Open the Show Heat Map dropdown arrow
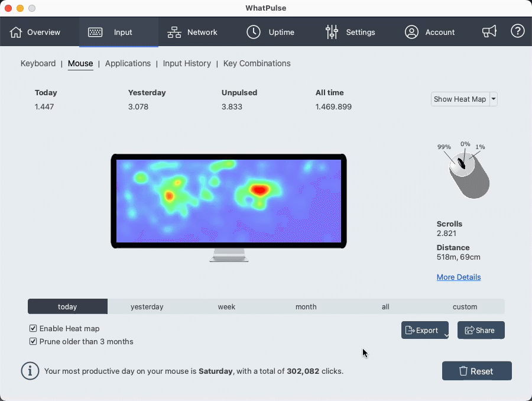 pos(494,99)
